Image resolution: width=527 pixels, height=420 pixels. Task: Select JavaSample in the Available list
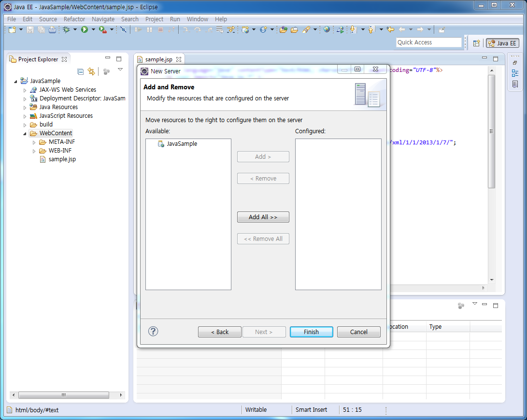pos(182,144)
